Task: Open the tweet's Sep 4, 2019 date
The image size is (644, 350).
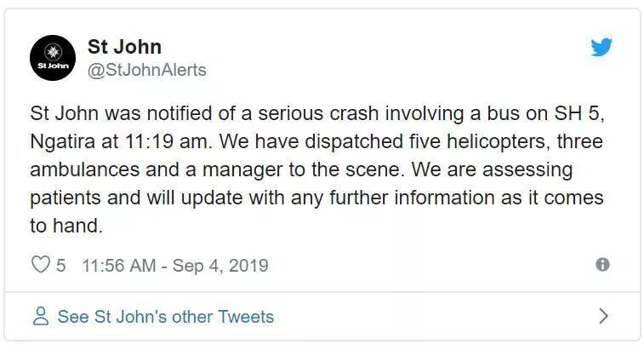Action: (x=219, y=266)
